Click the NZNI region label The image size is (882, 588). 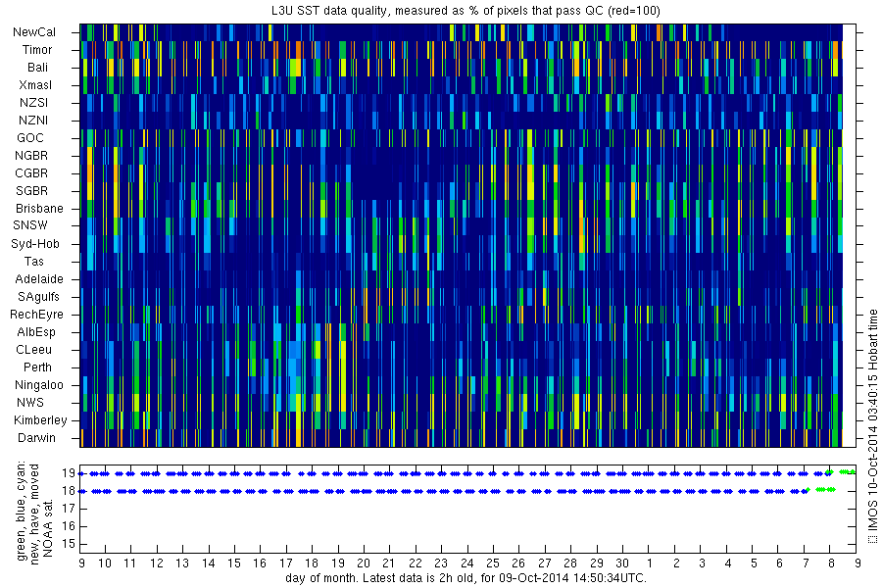pyautogui.click(x=33, y=121)
